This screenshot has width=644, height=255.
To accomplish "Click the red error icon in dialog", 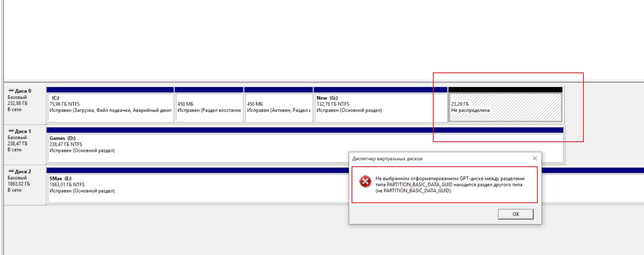I will point(365,181).
